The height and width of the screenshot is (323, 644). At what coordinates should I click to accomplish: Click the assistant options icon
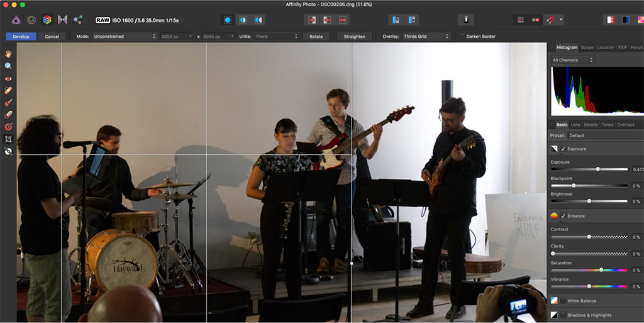coord(466,20)
